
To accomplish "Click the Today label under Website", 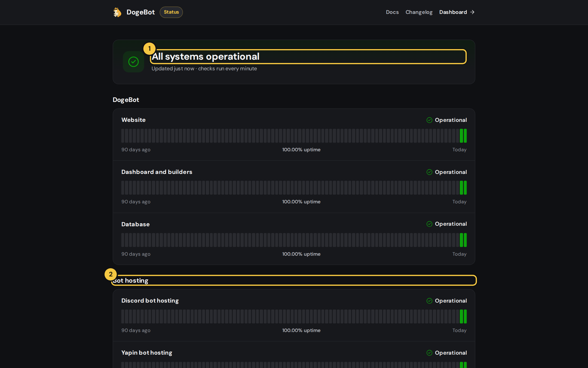I will pos(460,150).
